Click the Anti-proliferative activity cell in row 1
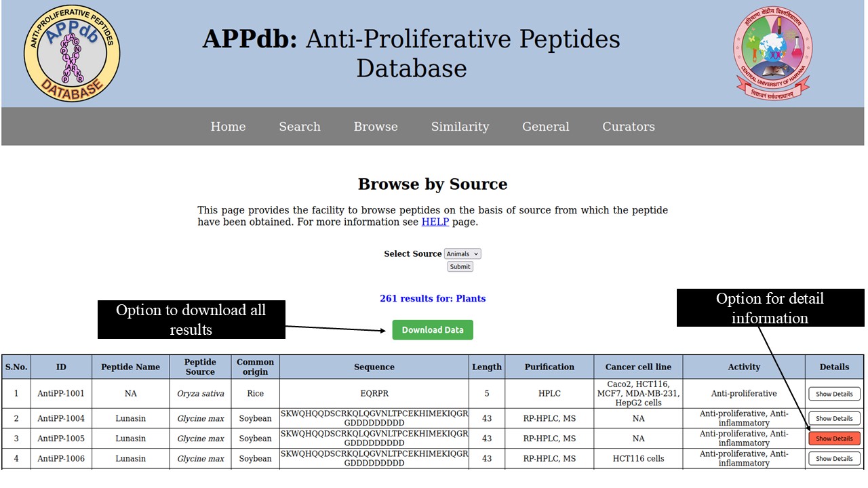This screenshot has width=868, height=488. click(744, 393)
